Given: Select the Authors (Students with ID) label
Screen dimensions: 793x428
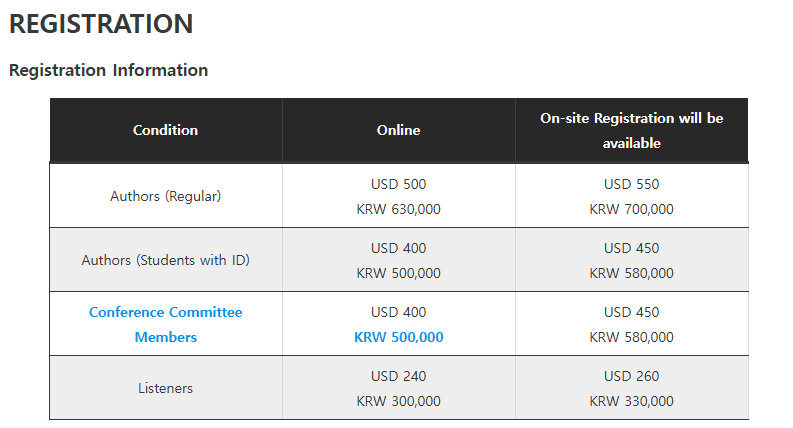Looking at the screenshot, I should click(165, 260).
